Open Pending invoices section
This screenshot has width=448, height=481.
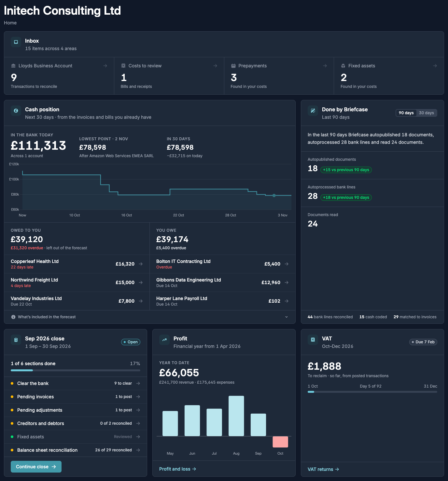pyautogui.click(x=76, y=397)
